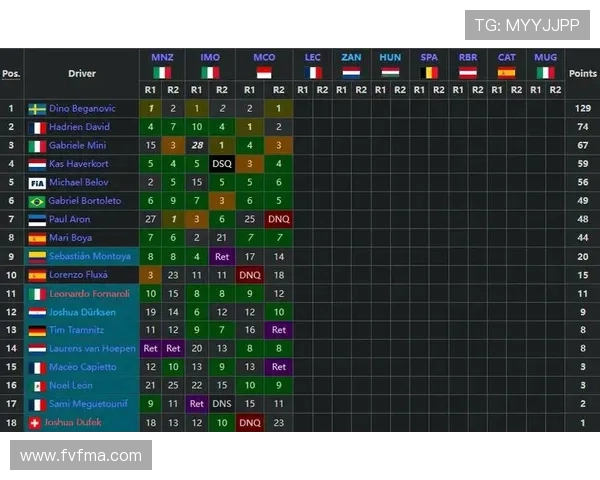
Task: Click the French flag under LEC header
Action: coord(313,72)
